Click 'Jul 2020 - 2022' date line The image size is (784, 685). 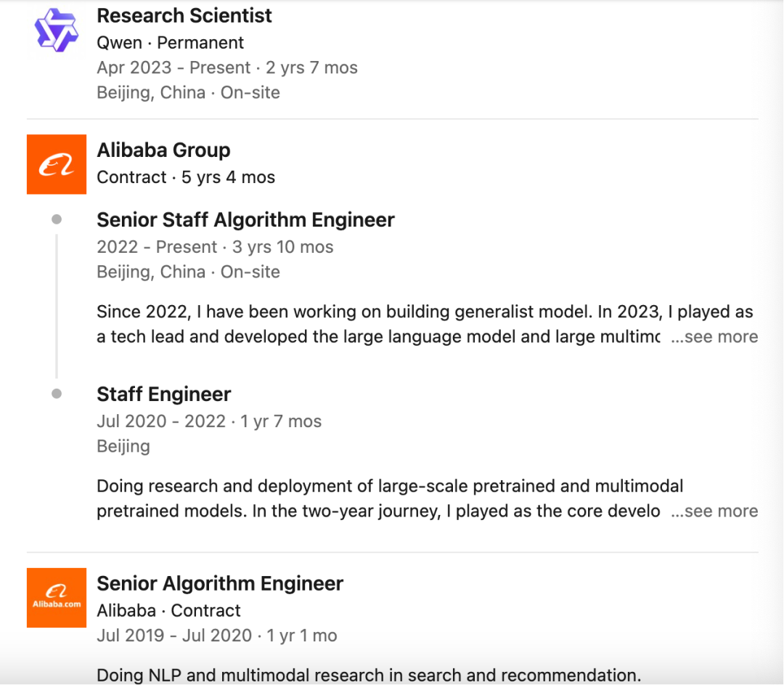(161, 421)
